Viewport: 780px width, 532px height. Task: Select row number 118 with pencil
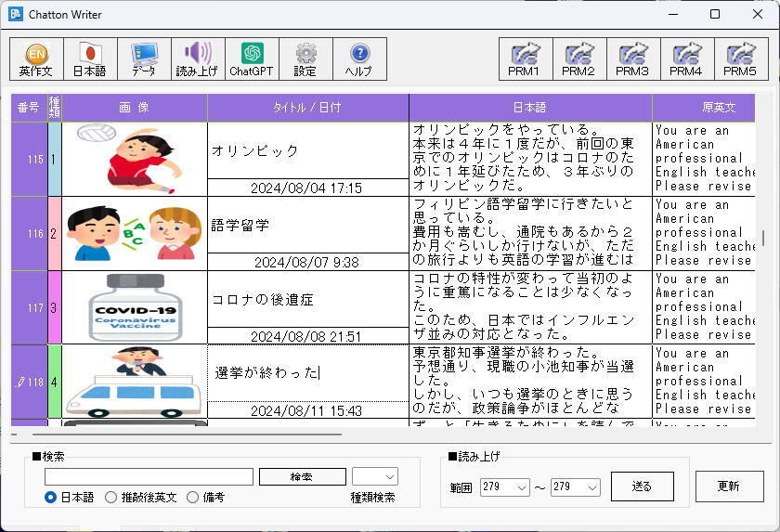(x=30, y=382)
